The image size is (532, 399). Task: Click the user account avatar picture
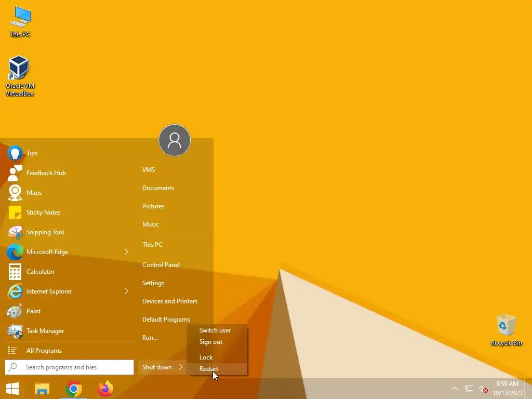(x=175, y=140)
